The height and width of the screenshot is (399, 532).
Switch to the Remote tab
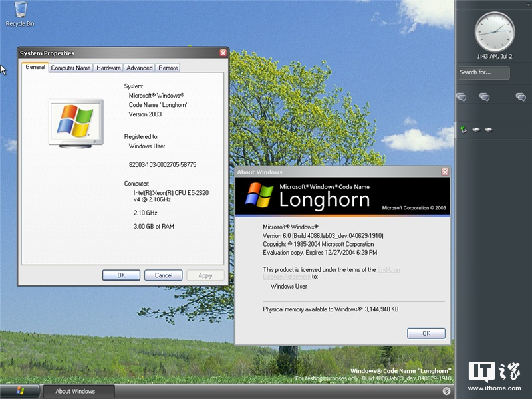point(168,68)
